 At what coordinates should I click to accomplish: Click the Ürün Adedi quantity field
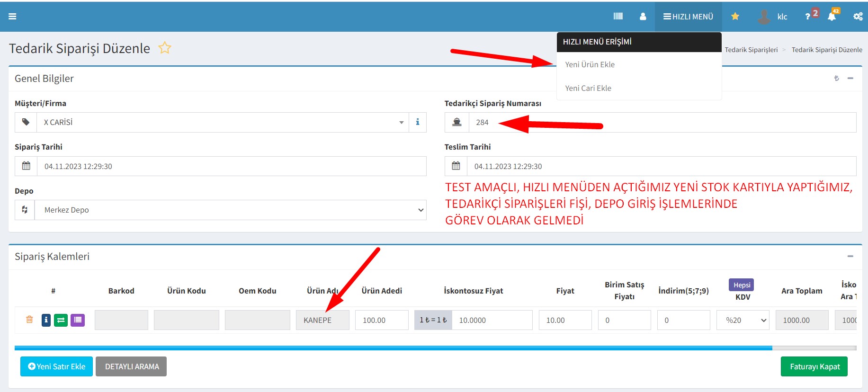382,320
